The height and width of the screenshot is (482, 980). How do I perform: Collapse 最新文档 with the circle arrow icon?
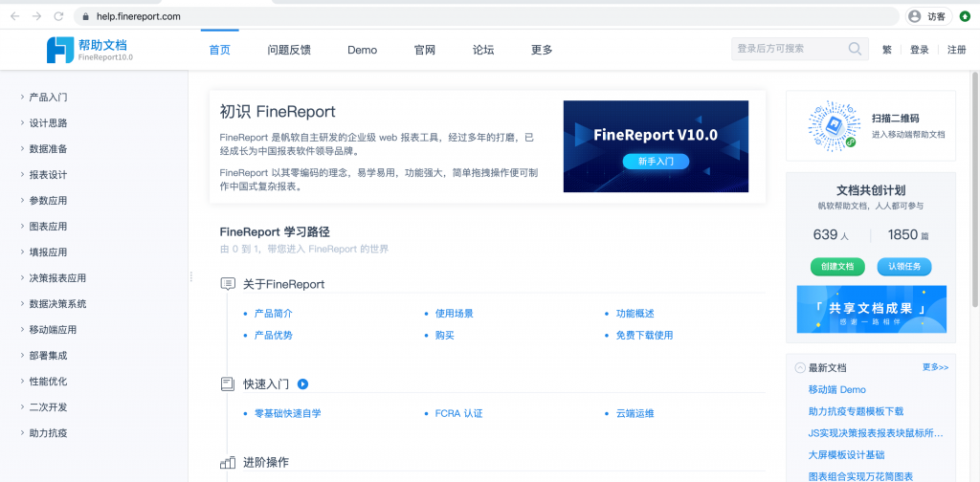coord(799,368)
